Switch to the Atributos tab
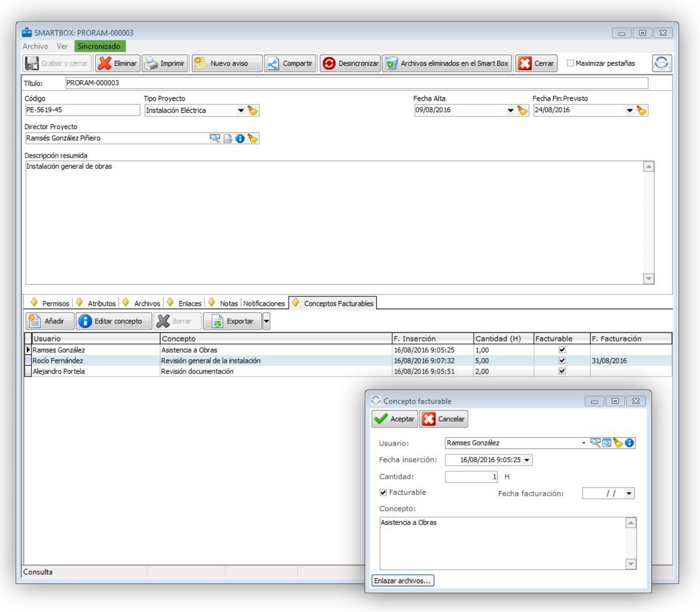 (x=101, y=303)
